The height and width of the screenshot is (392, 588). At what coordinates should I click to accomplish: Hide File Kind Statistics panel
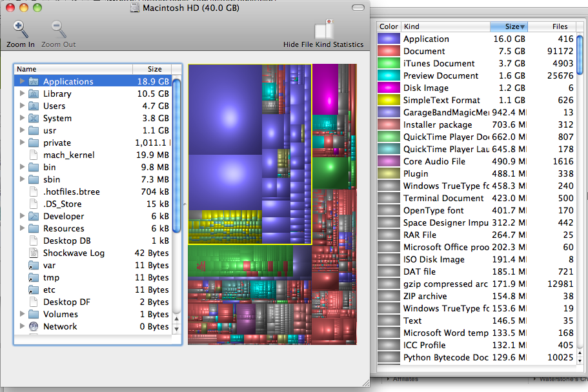click(323, 30)
